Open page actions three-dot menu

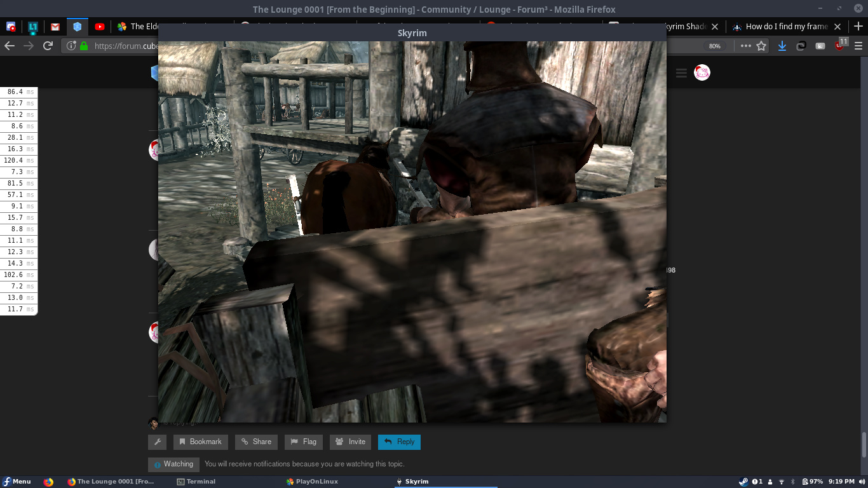(x=745, y=46)
